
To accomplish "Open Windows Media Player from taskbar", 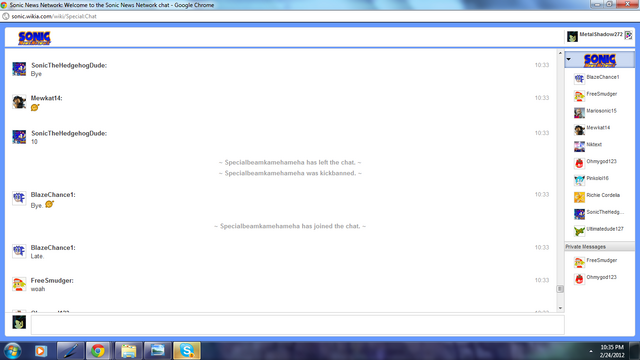I will [40, 351].
